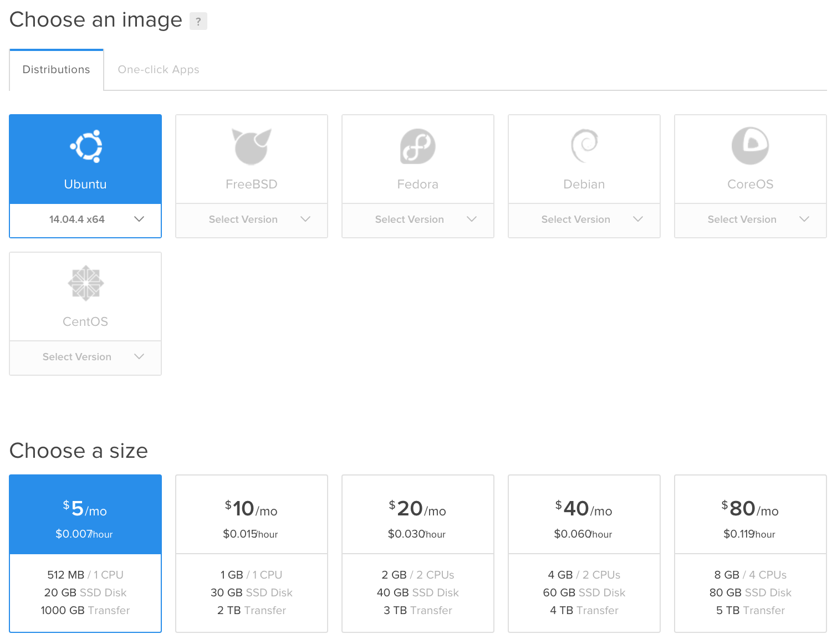Open CoreOS Select Version dropdown
The height and width of the screenshot is (644, 837).
coord(750,219)
